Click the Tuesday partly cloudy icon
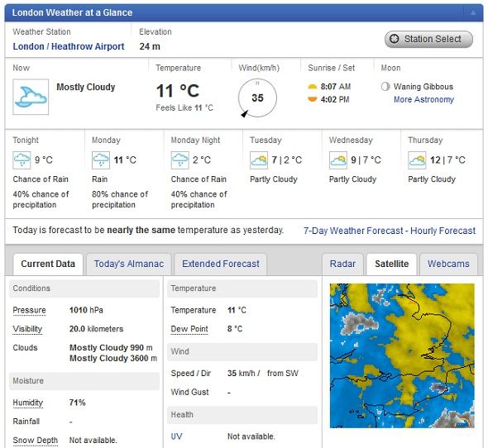Screen dimensions: 488x448 (259, 160)
